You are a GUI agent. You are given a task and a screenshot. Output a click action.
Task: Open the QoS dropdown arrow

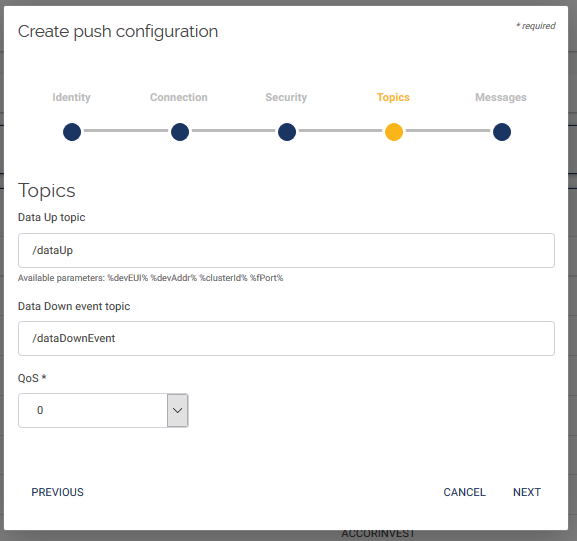(178, 410)
